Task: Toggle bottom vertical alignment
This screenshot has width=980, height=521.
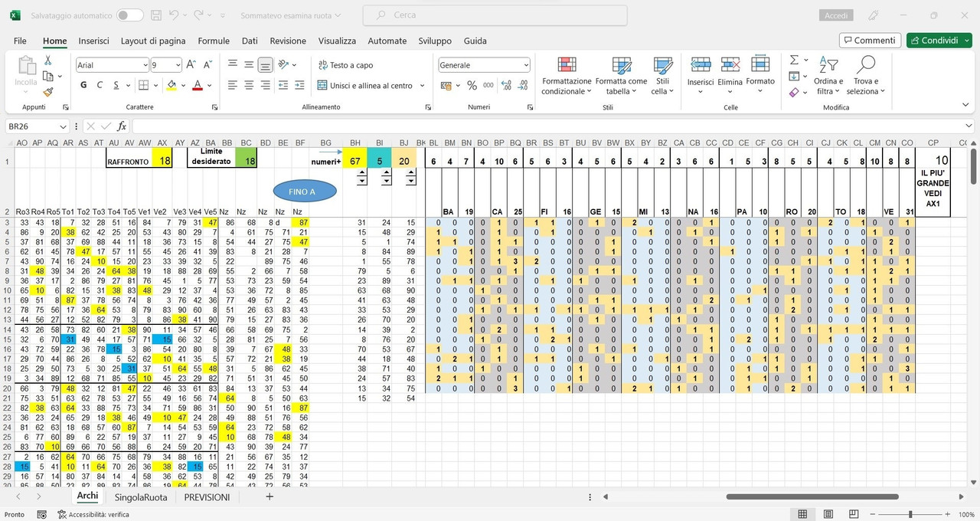Action: point(266,65)
